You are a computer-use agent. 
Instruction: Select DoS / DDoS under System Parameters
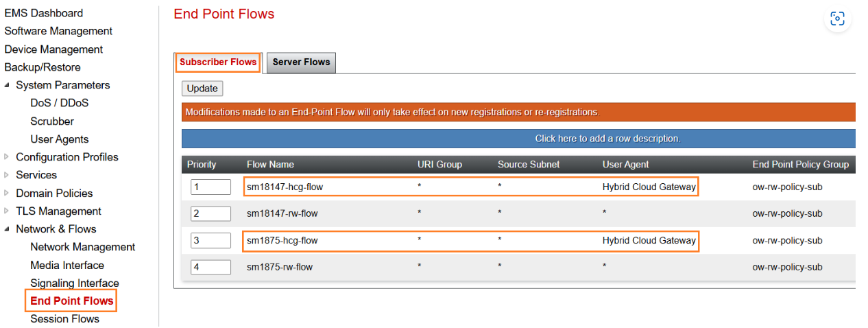[60, 103]
